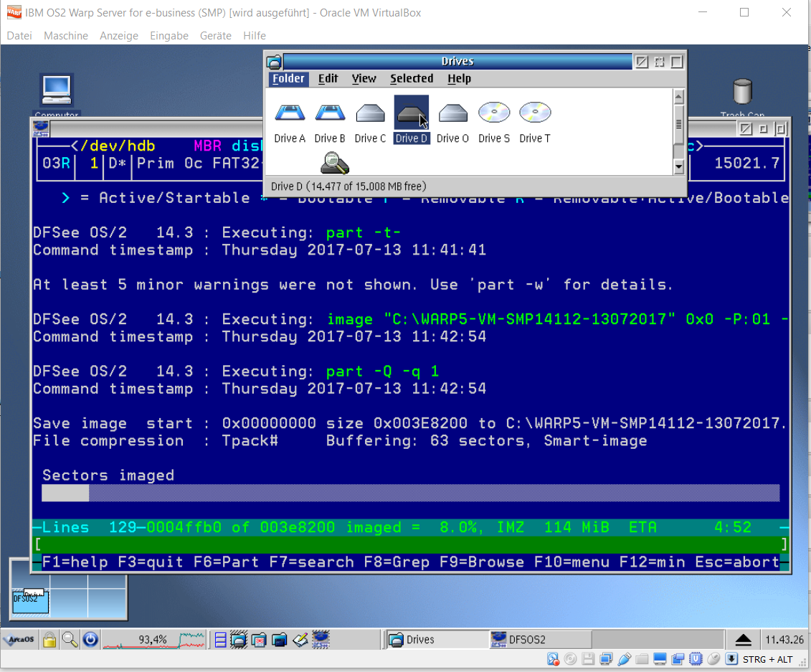Select the Drive A floppy icon

pyautogui.click(x=290, y=113)
